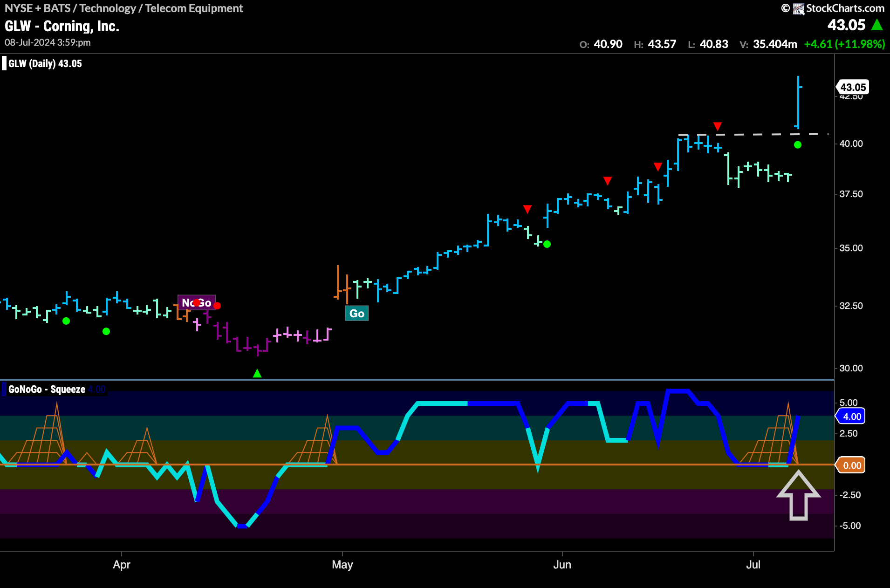Click the red down triangle in late May

(527, 209)
